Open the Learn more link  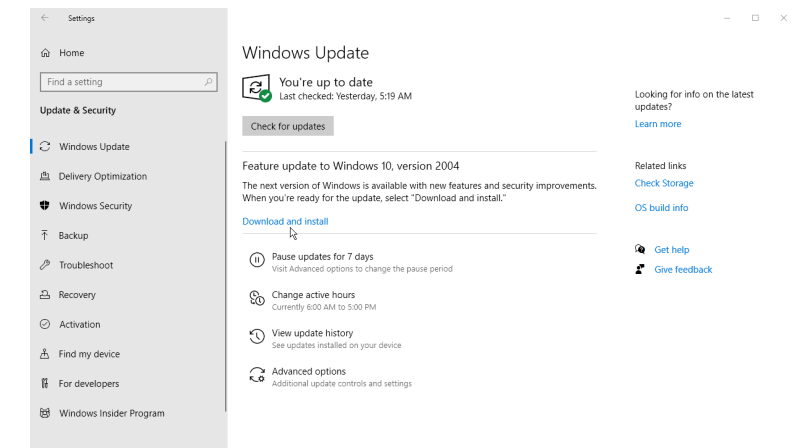tap(658, 124)
